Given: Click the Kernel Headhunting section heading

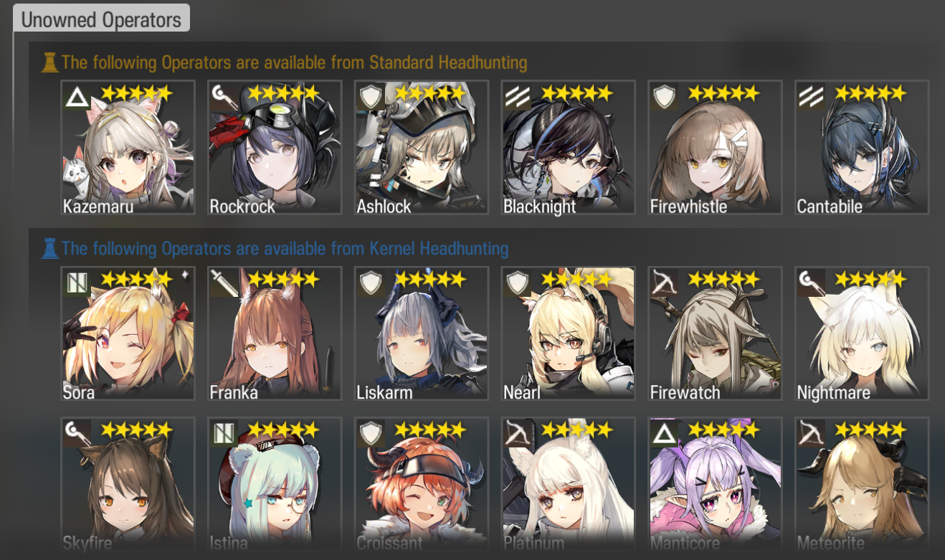Looking at the screenshot, I should point(285,249).
